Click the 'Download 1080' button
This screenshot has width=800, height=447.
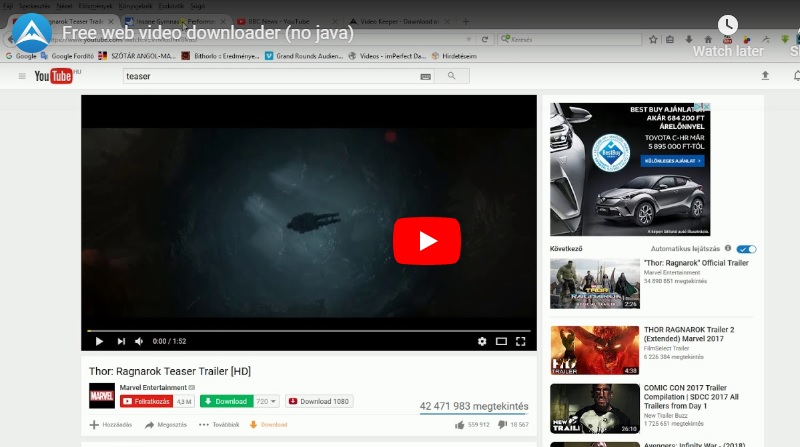point(319,402)
